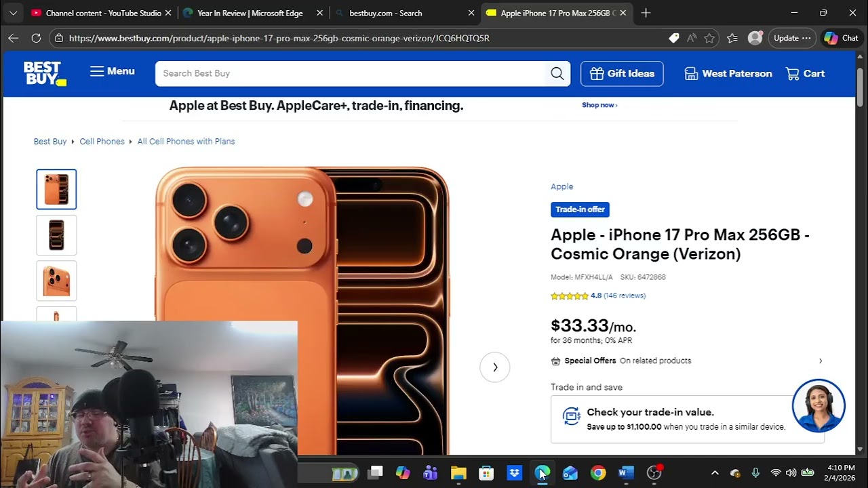This screenshot has height=488, width=868.
Task: Click the Shop now link
Action: click(599, 105)
